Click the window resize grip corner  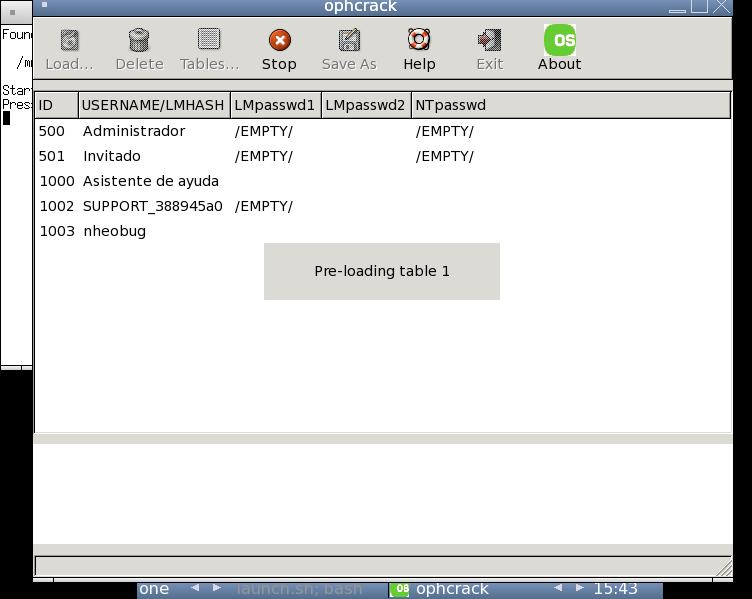coord(723,568)
